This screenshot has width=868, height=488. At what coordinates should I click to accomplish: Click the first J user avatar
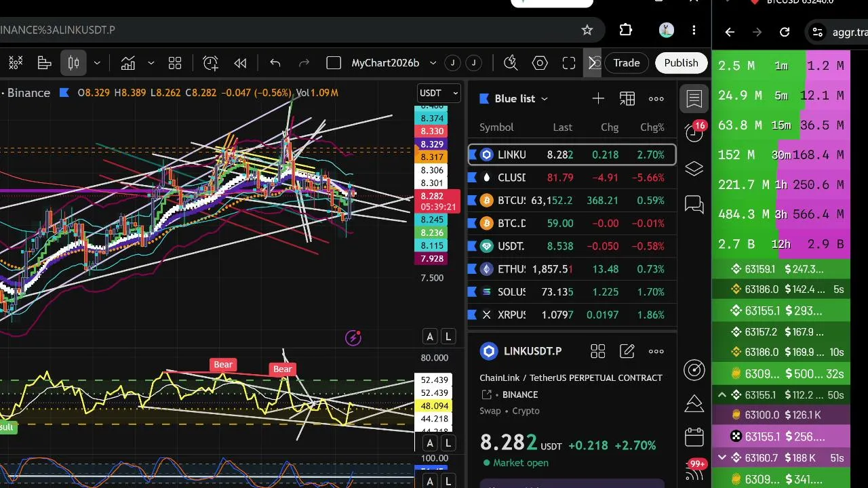452,63
